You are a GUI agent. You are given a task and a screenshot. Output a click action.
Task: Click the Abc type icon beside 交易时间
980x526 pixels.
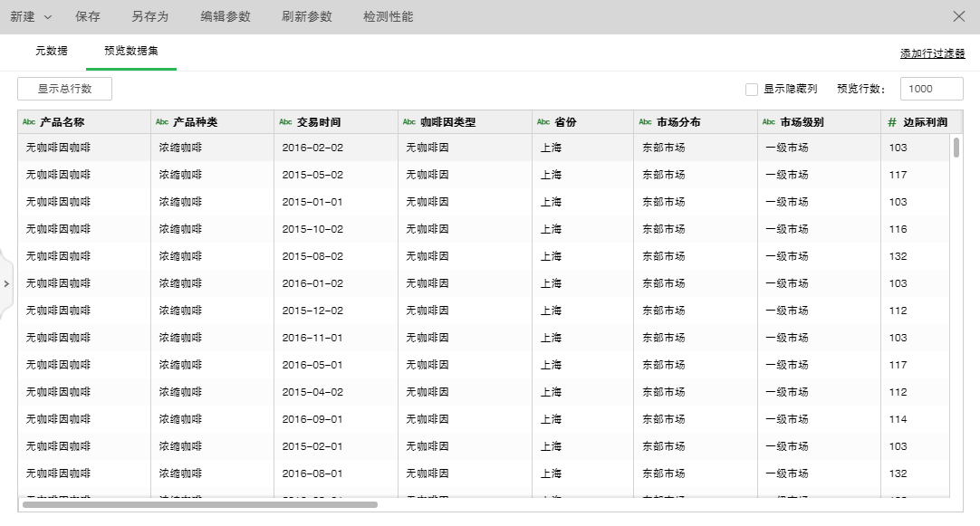point(285,122)
